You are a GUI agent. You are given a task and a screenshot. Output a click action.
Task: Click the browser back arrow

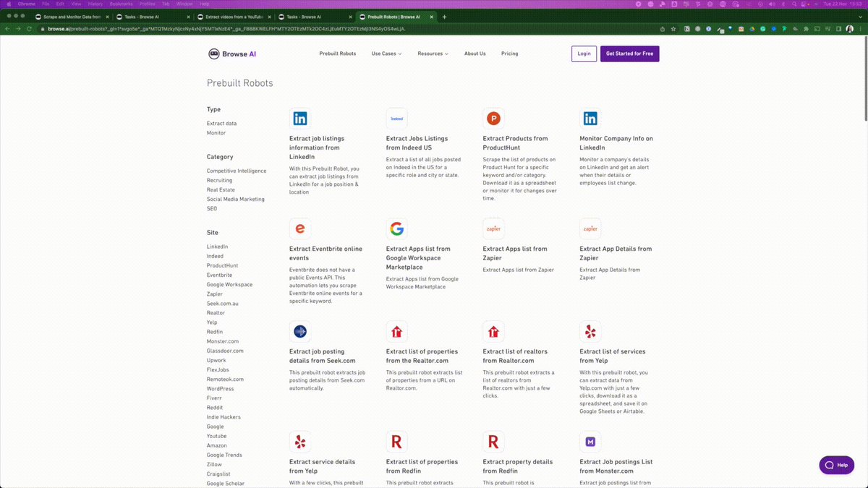pyautogui.click(x=9, y=29)
